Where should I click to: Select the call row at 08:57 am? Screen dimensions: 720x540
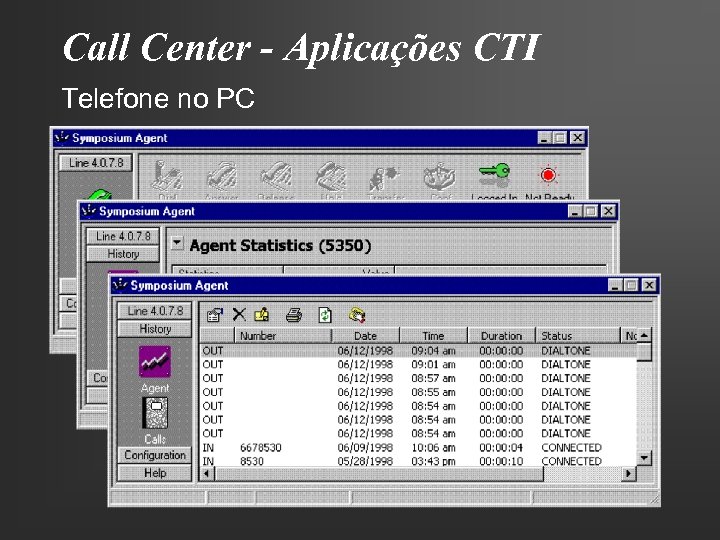419,378
